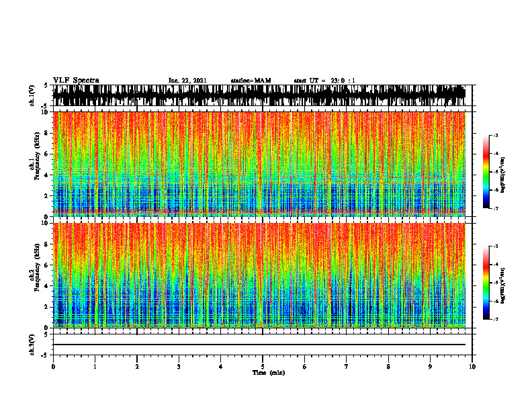Click tick label "8" on the time axis
The image size is (532, 411).
388,367
